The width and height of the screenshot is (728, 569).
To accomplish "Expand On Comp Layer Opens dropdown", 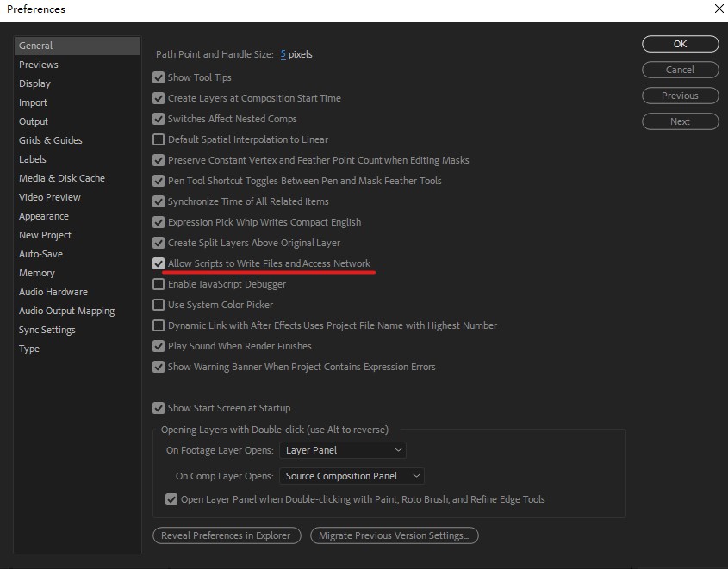I will (352, 476).
